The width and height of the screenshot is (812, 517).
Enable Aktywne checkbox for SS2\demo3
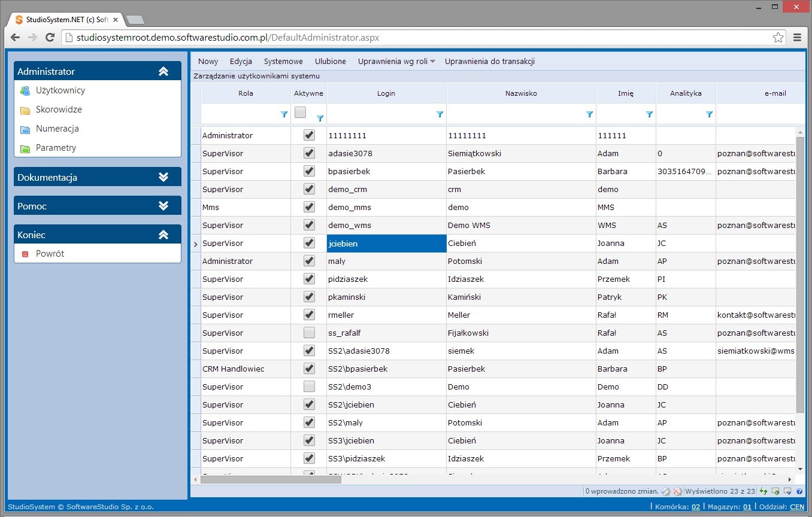[x=309, y=387]
